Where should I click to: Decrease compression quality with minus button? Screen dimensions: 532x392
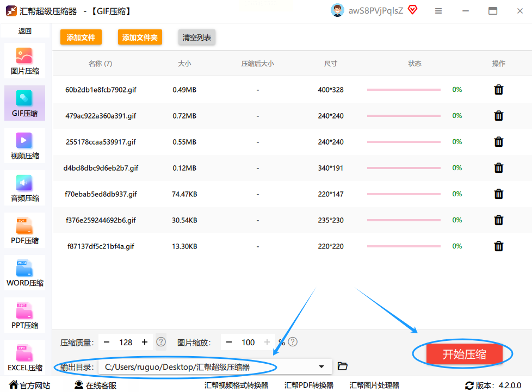pos(107,342)
